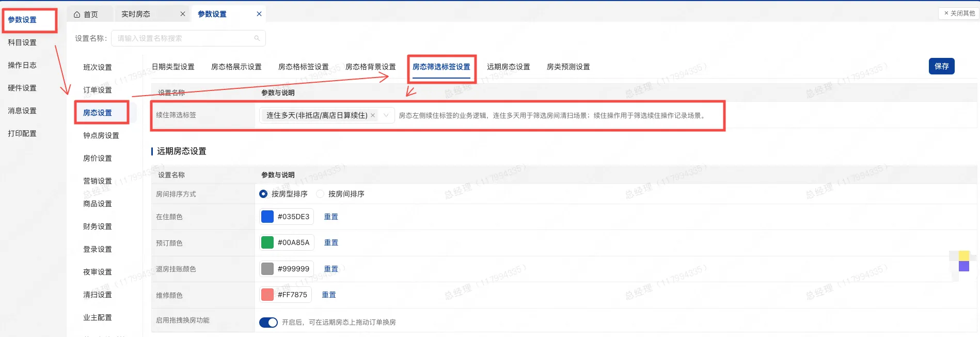The height and width of the screenshot is (337, 980).
Task: Open the 首页 home tab icon
Action: [x=77, y=14]
